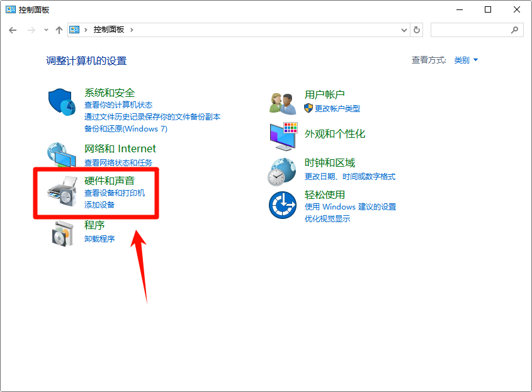Screen dimensions: 532x392
Task: Click the Control Panel icon in address bar
Action: pyautogui.click(x=74, y=30)
